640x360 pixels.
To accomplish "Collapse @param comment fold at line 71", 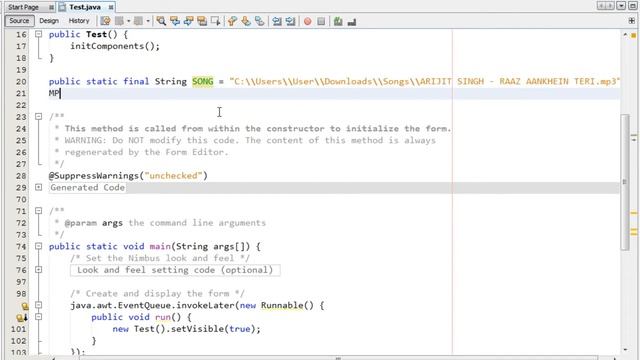I will [x=38, y=211].
